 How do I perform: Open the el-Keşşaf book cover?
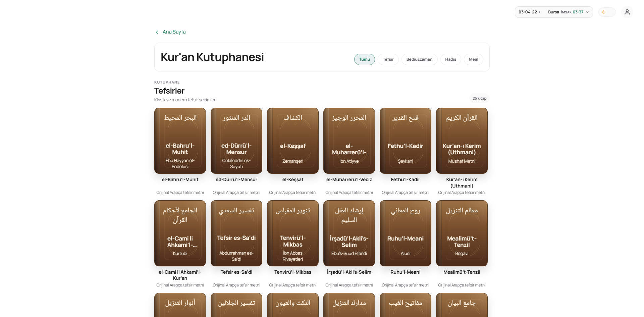(293, 141)
